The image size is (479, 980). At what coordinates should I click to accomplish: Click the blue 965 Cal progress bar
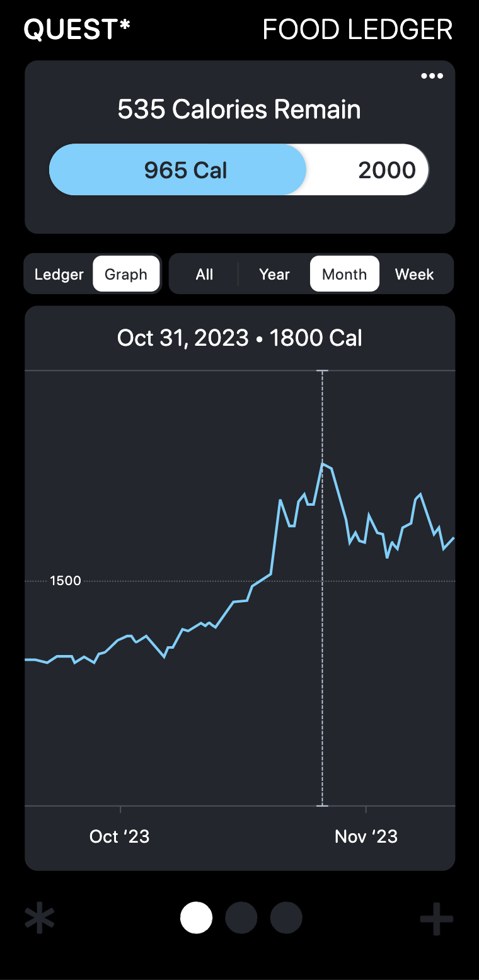(178, 170)
